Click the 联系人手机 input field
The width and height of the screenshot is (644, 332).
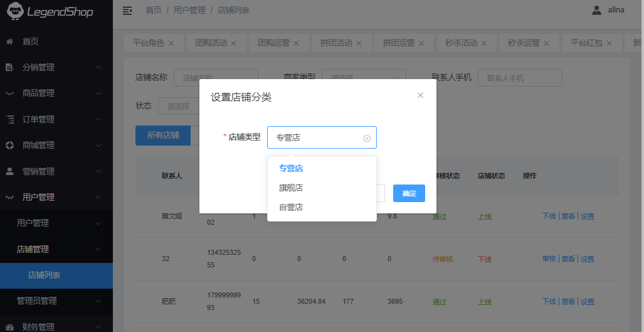pos(519,78)
